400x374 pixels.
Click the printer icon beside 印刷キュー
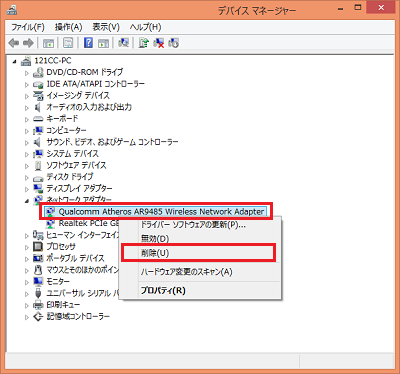click(38, 305)
